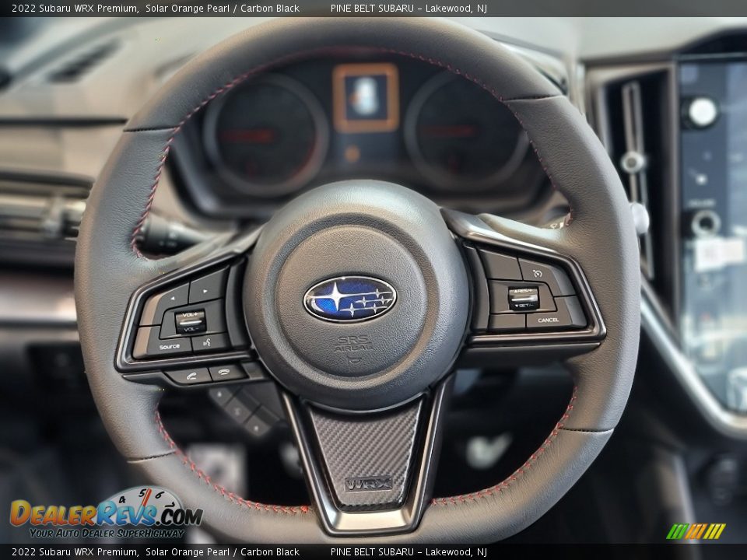Tap the RES+ / SET- rocker switch
747x560 pixels.
(x=524, y=298)
